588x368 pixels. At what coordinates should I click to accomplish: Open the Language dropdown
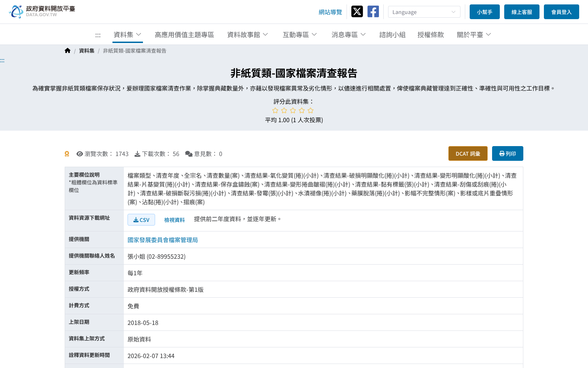[424, 12]
